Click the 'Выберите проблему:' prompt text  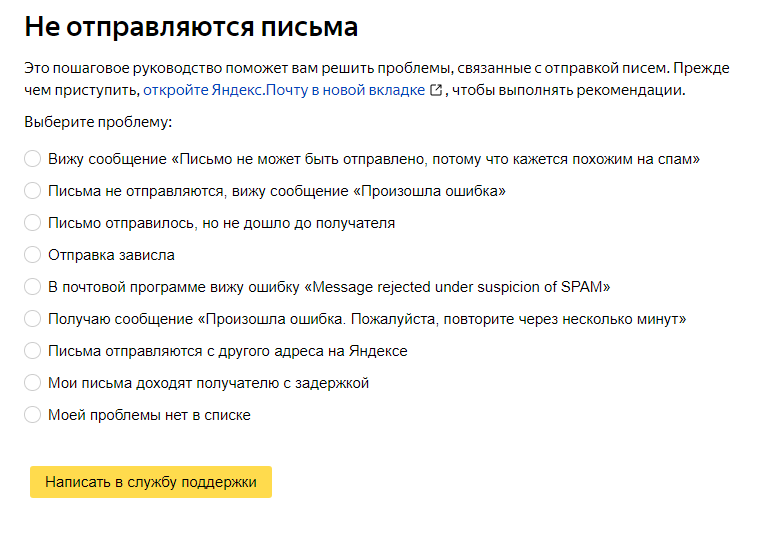click(98, 122)
